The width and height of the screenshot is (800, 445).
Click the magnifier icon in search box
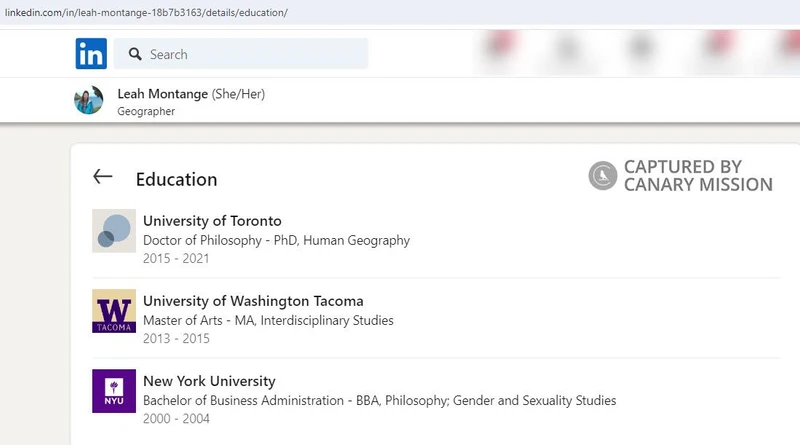[x=135, y=54]
